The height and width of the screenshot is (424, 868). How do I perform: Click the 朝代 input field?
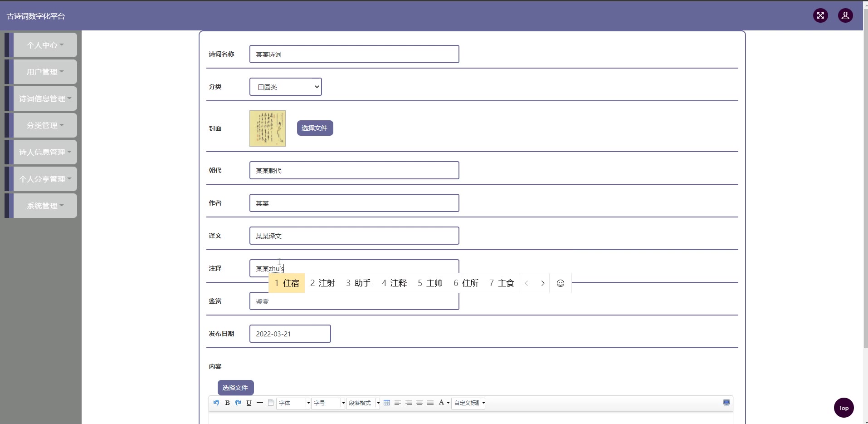354,170
